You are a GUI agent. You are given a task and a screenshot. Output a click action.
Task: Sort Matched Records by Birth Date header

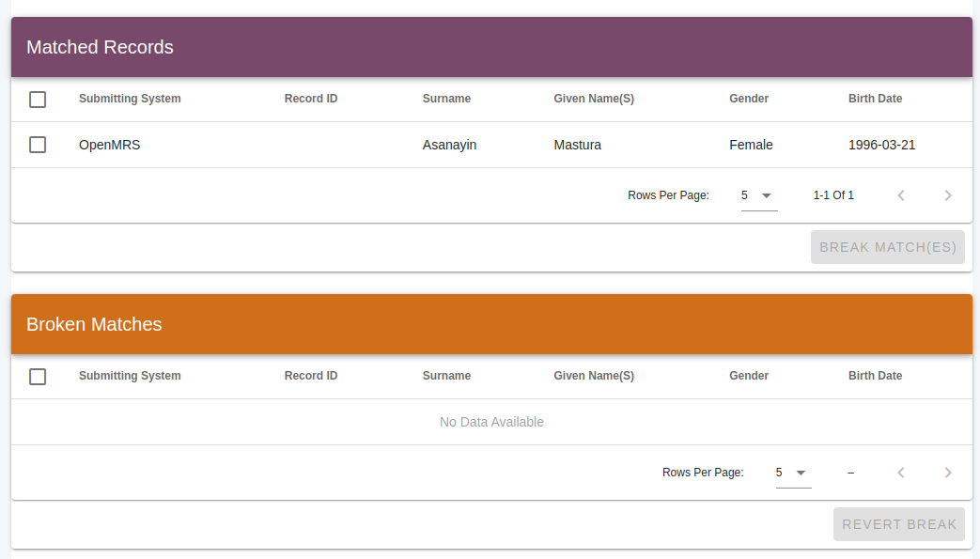point(875,99)
